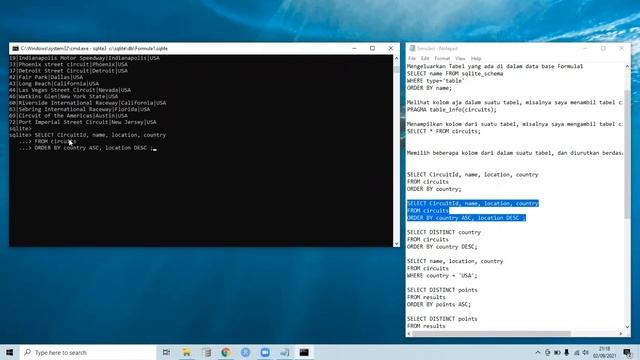
Task: Click the Notepad horizontal scrollbar thumb
Action: [491, 333]
